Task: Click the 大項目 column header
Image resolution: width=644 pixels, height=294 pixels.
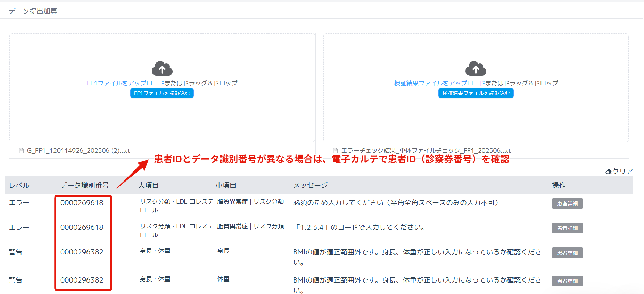Action: (x=148, y=185)
